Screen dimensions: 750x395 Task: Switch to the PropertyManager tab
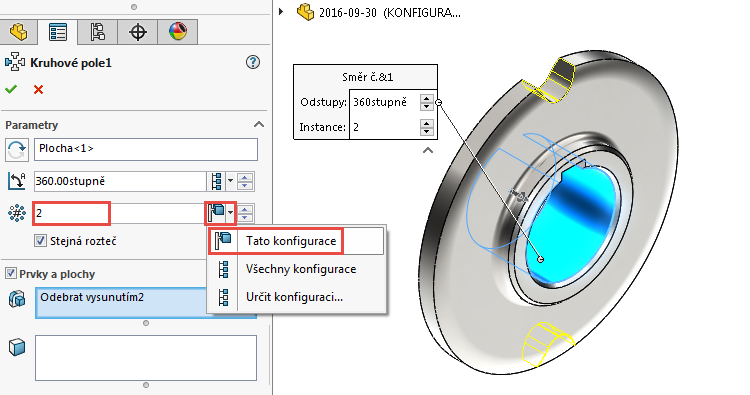click(58, 32)
